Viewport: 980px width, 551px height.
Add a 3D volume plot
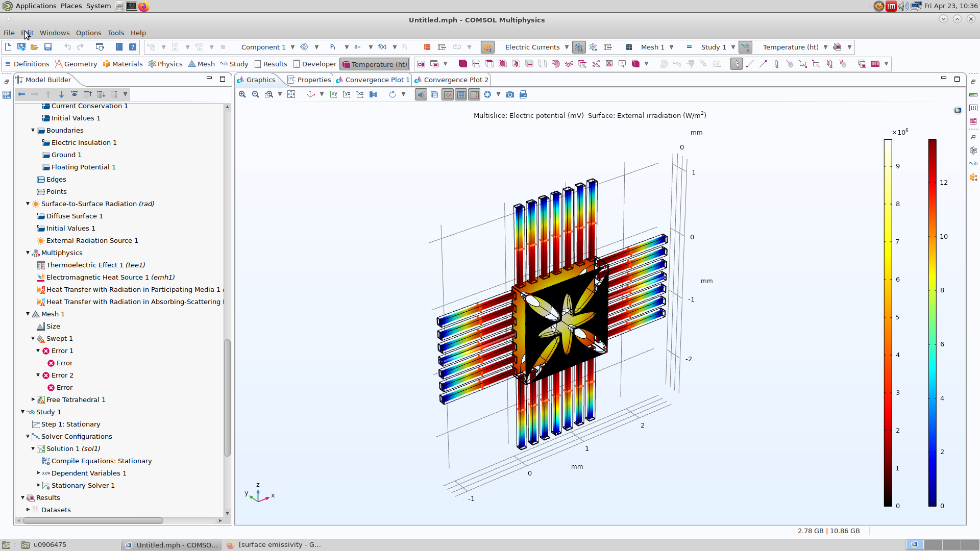(463, 64)
